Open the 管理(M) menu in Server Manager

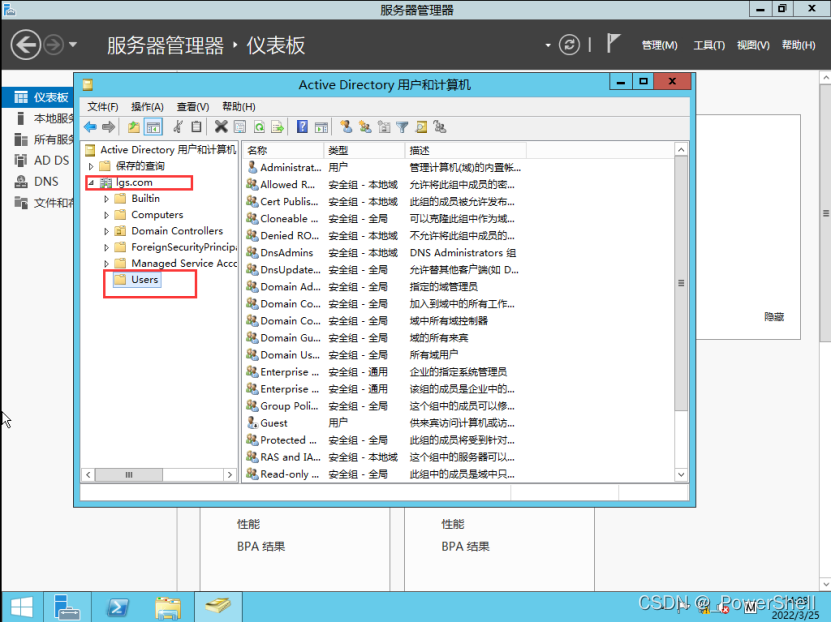[659, 45]
